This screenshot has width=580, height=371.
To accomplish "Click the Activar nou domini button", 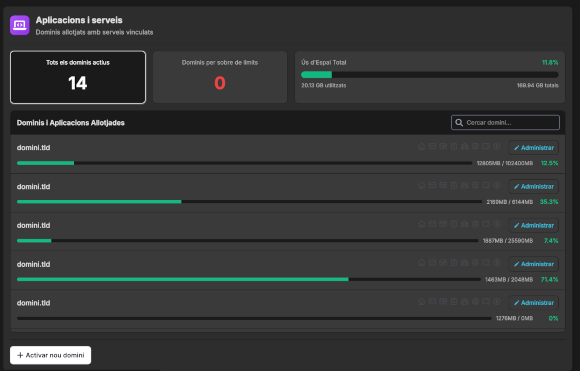I will 50,355.
